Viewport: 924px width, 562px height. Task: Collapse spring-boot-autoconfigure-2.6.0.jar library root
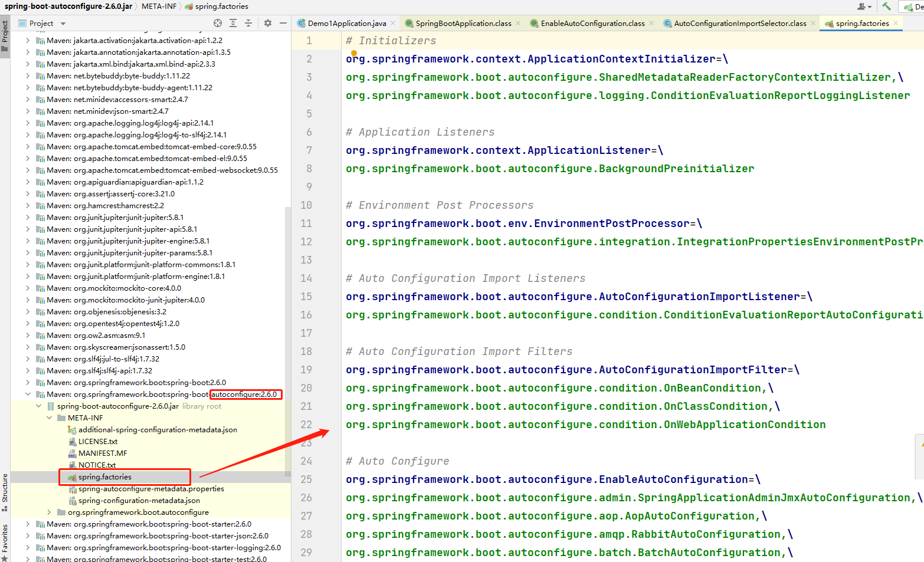(x=38, y=406)
